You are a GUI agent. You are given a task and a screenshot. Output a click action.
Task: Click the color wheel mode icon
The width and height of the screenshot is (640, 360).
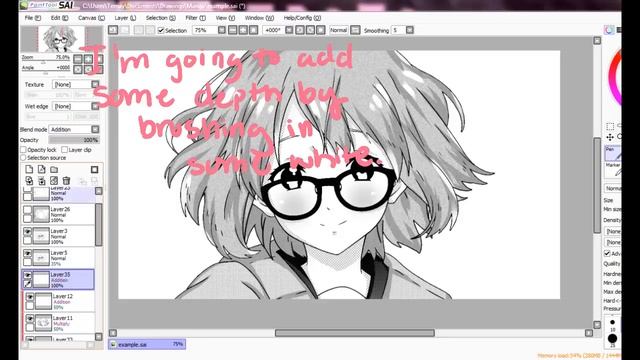click(x=609, y=30)
